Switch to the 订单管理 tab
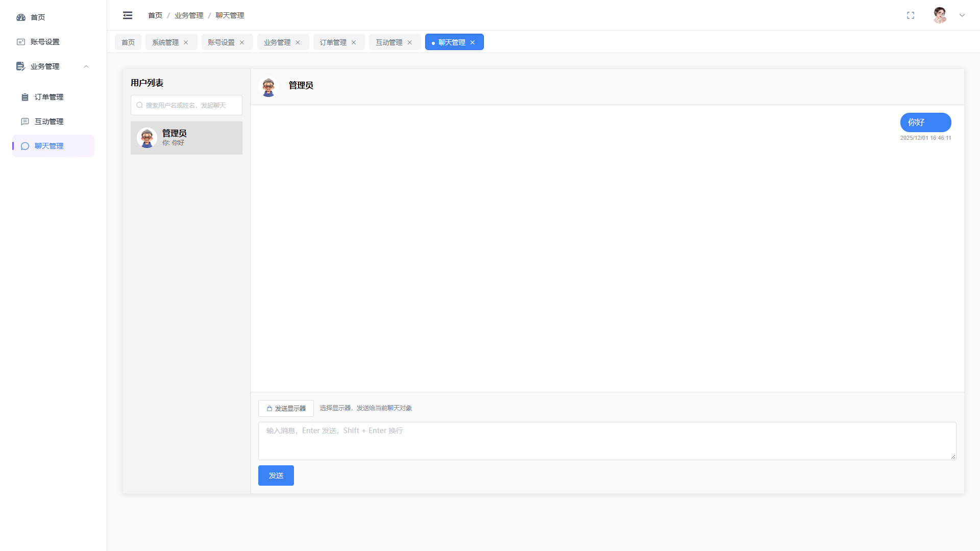The width and height of the screenshot is (980, 551). [x=333, y=42]
